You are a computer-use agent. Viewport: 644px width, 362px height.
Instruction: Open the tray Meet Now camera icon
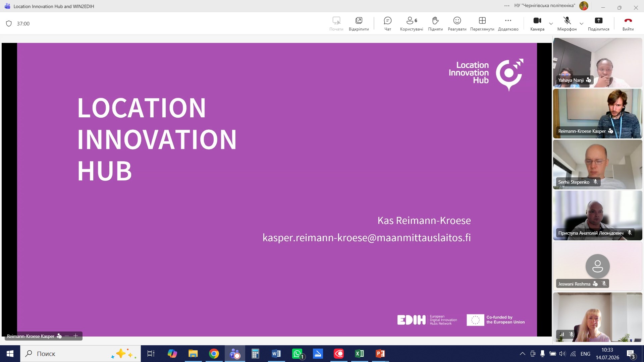[x=533, y=354]
